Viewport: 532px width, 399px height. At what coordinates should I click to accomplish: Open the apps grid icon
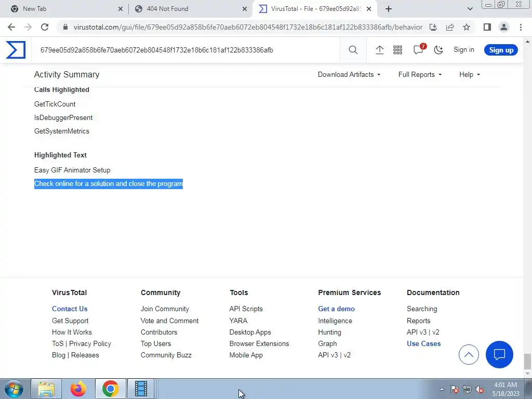[x=397, y=50]
